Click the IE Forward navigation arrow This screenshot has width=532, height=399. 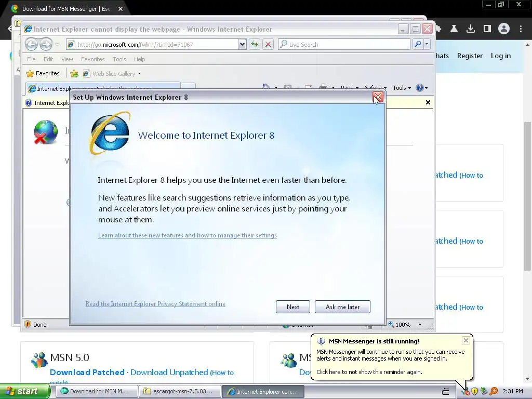(x=46, y=44)
